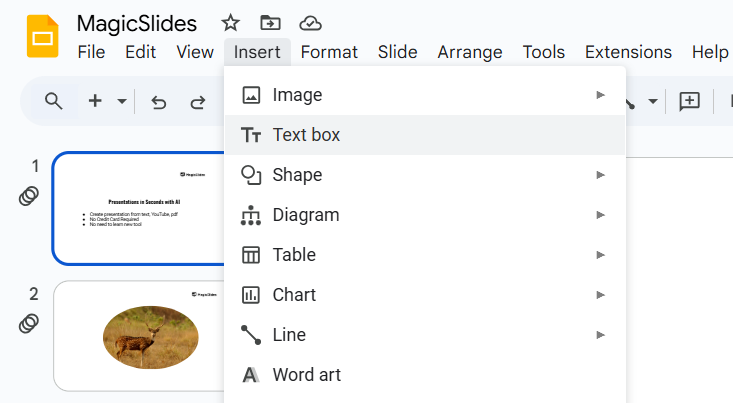Screen dimensions: 733x403
Task: Select slide 1 thumbnail
Action: click(x=140, y=208)
